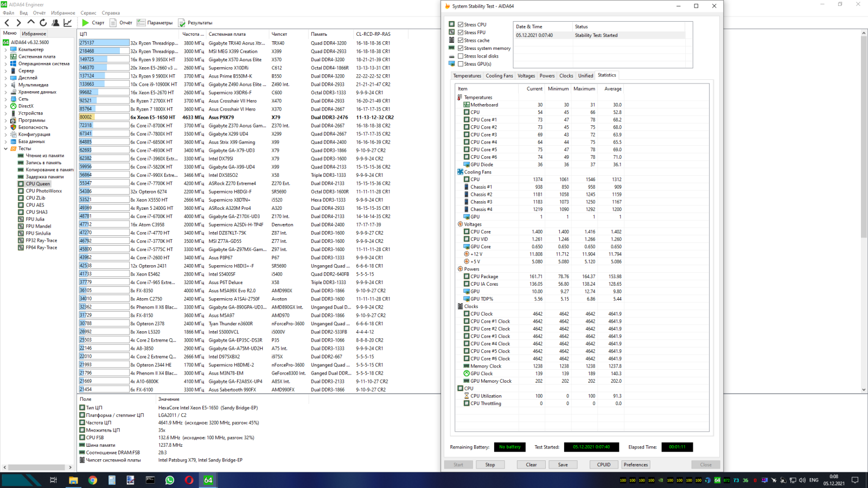Start the benchmark with the green Старт button
The width and height of the screenshot is (868, 488).
(x=93, y=23)
